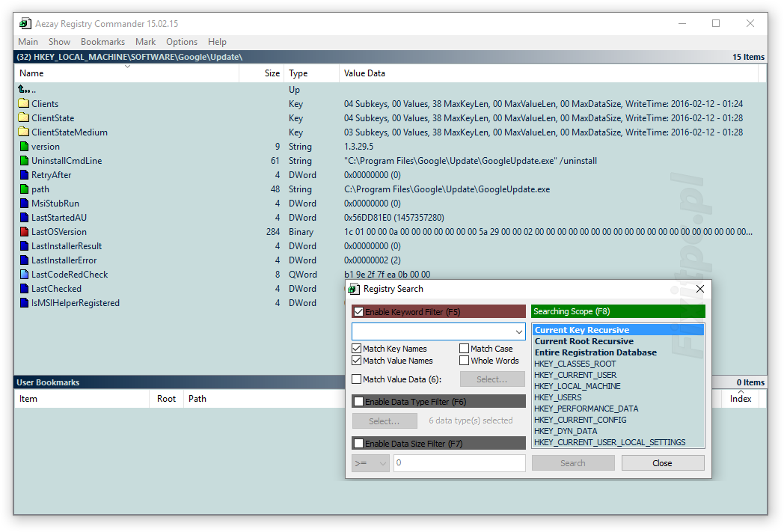Screen dimensions: 784x532
Task: Click the QWord icon beside LastCodeRedCheck
Action: click(x=24, y=275)
